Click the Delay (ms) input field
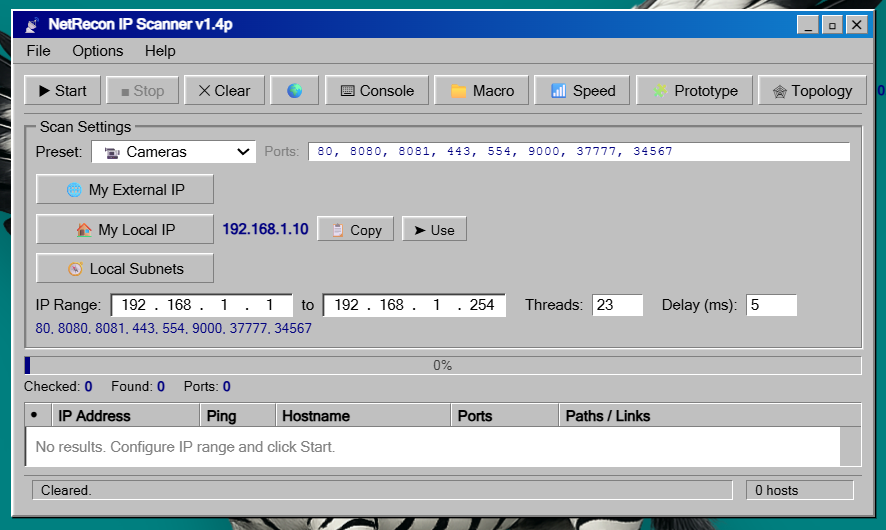886x530 pixels. point(771,305)
